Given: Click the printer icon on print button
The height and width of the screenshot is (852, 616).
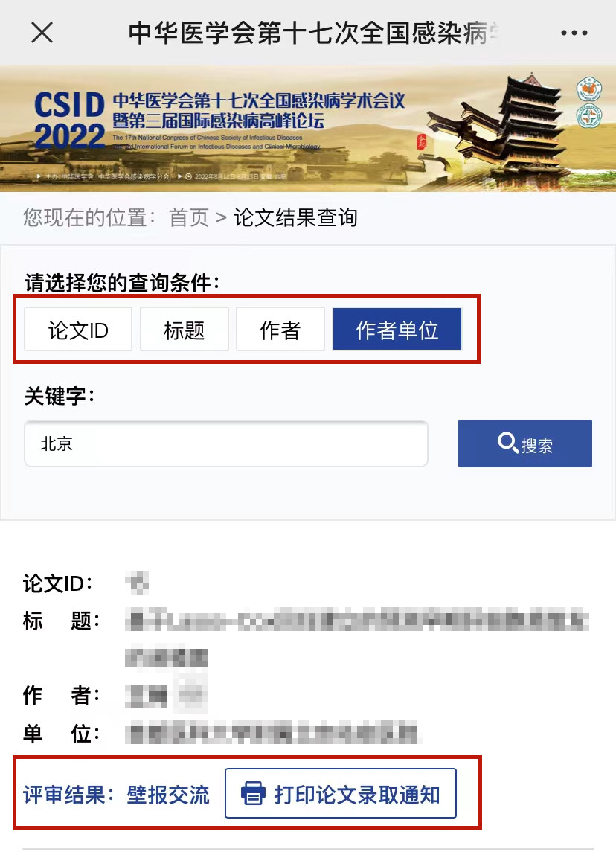Looking at the screenshot, I should [x=253, y=793].
